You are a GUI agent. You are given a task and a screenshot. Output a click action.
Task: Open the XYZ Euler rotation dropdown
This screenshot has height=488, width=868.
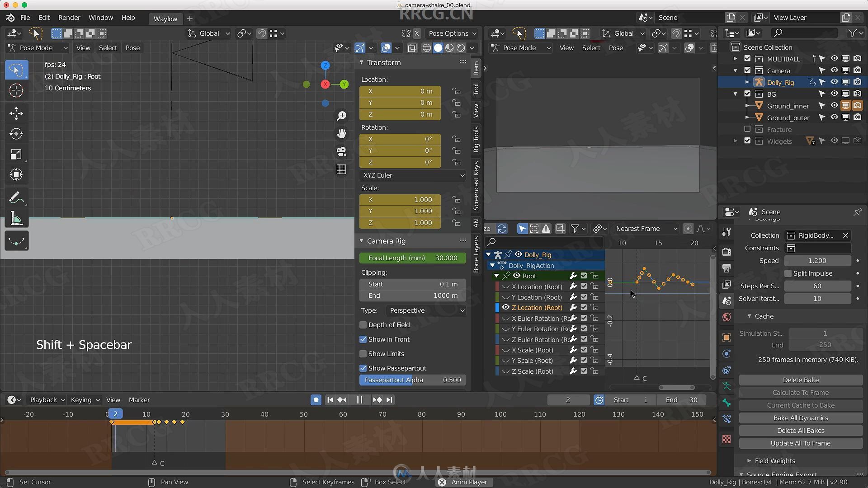click(413, 174)
